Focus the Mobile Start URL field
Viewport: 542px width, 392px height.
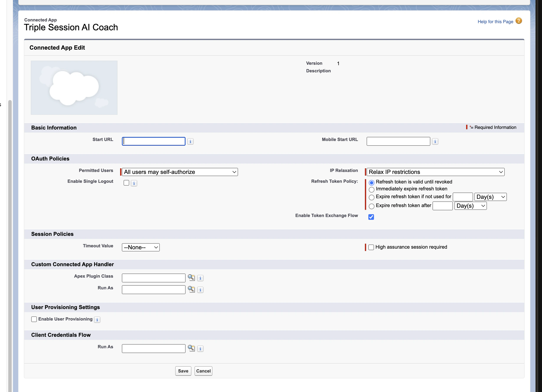coord(398,141)
